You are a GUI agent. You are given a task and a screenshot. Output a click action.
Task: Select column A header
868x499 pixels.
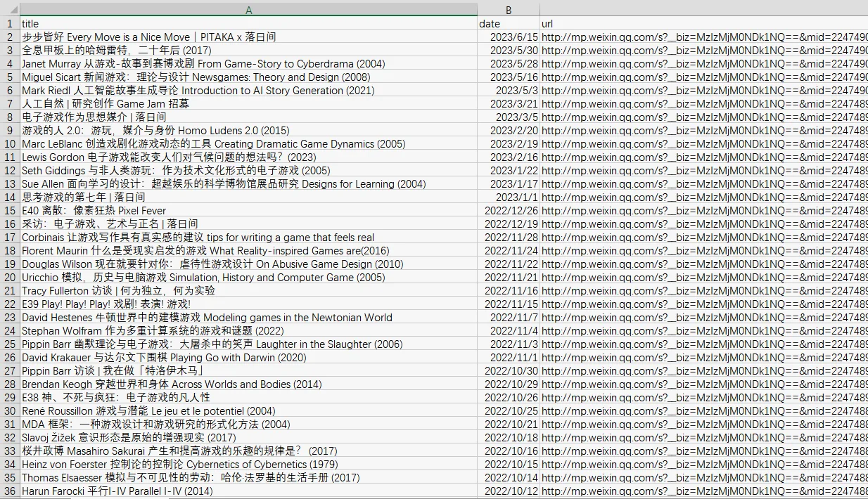248,10
